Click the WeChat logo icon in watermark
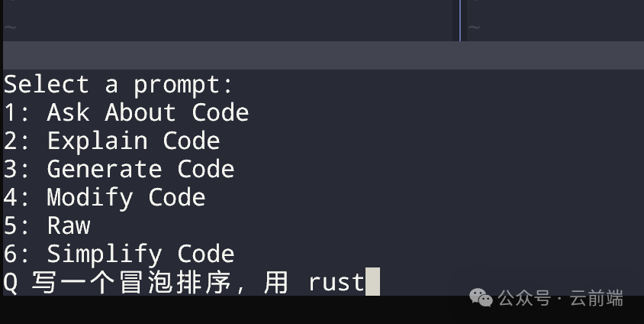Screen dimensions: 644x324 coord(481,298)
